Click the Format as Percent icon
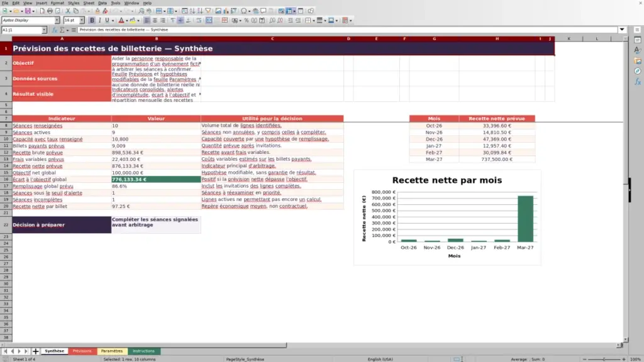644x362 pixels. pos(246,20)
